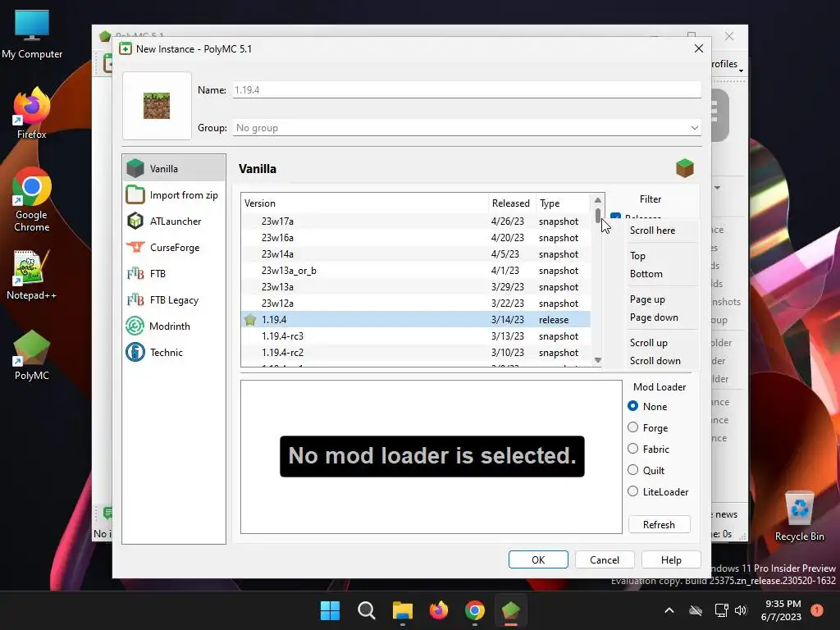
Task: Open the Technic modpack source
Action: tap(174, 353)
